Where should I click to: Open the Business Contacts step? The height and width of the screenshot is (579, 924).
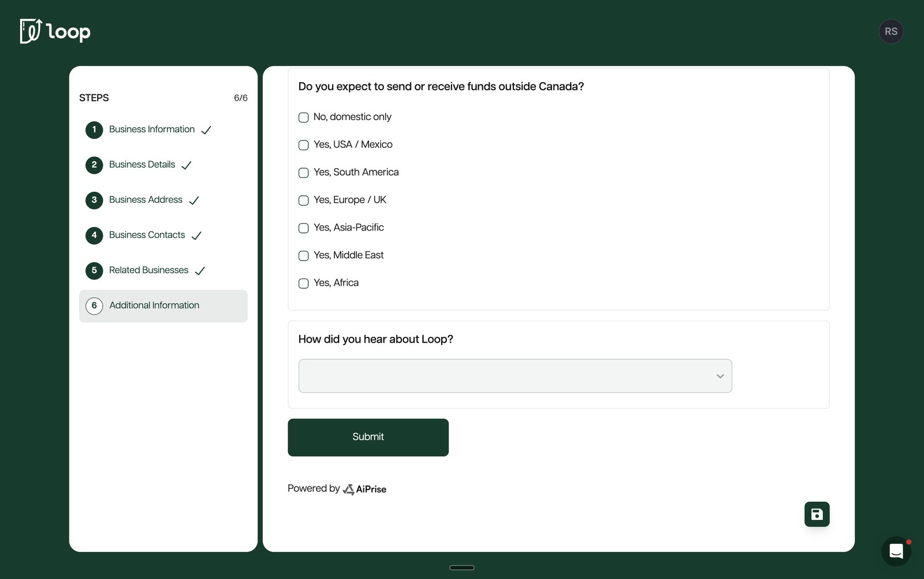pyautogui.click(x=147, y=235)
